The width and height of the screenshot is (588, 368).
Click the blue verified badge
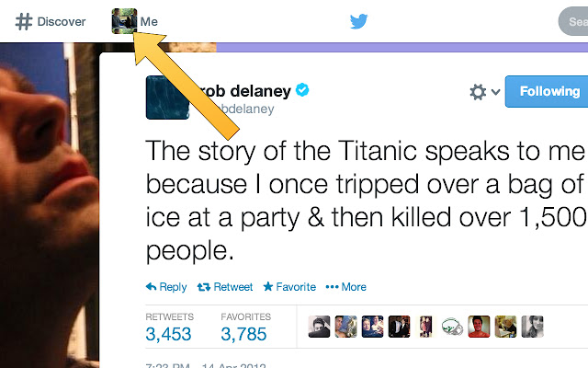302,90
